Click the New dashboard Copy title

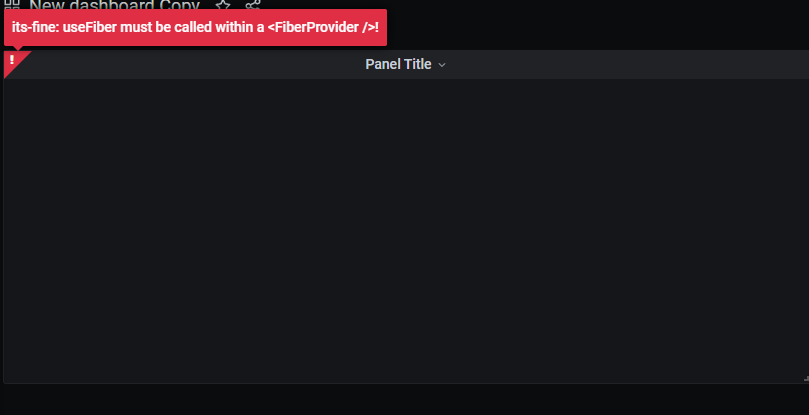(115, 5)
